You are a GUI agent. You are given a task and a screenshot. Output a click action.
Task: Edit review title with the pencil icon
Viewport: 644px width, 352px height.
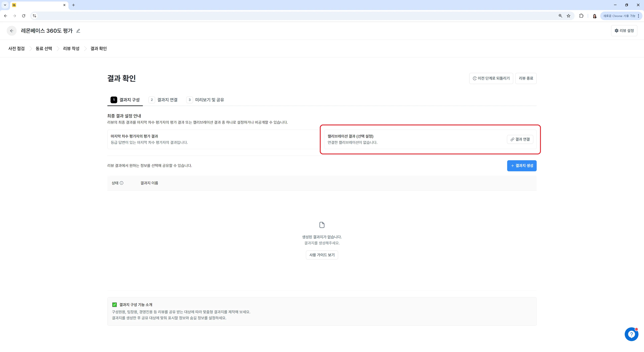click(78, 31)
